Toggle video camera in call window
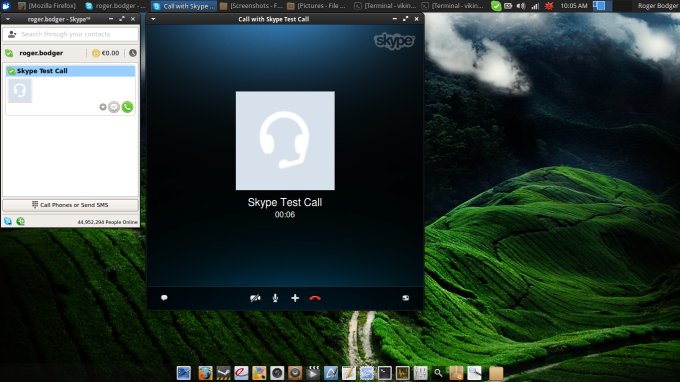Viewport: 680px width, 382px height. click(255, 298)
